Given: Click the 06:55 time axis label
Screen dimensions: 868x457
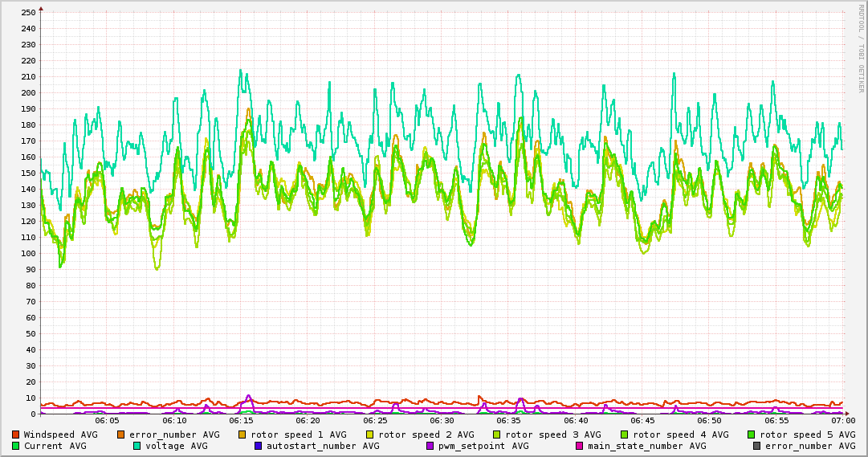Looking at the screenshot, I should (x=776, y=421).
